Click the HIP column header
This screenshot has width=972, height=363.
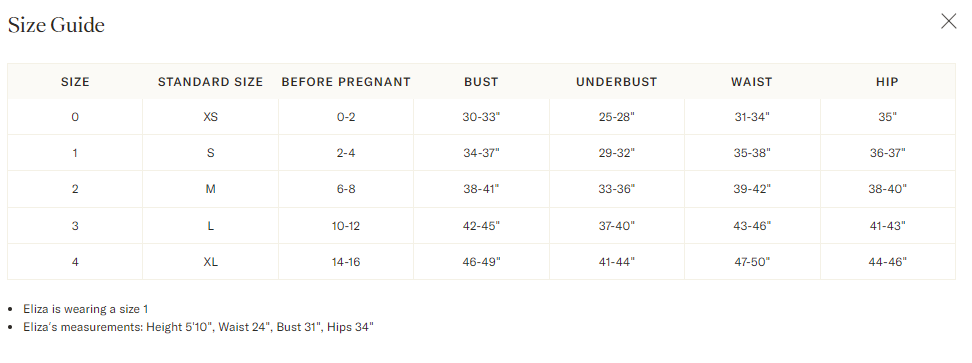[x=888, y=82]
